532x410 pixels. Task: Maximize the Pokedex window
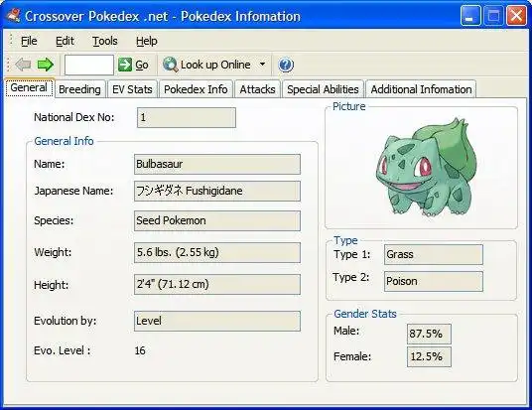(x=493, y=16)
